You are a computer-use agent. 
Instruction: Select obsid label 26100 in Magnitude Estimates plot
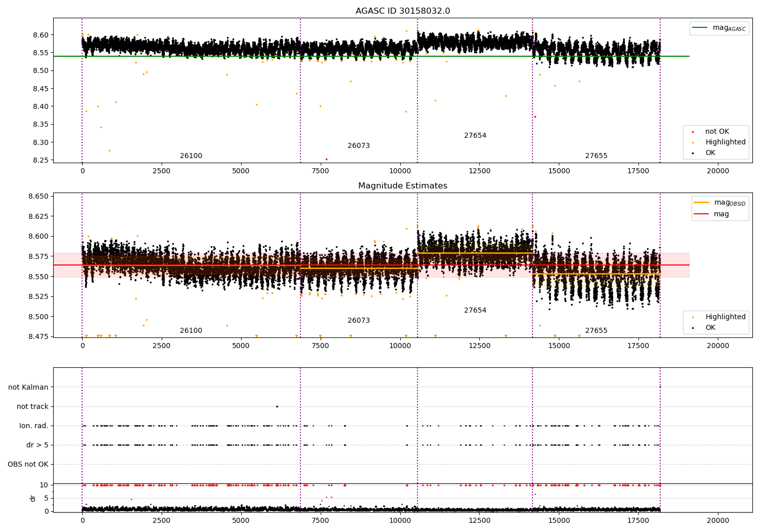pyautogui.click(x=191, y=330)
